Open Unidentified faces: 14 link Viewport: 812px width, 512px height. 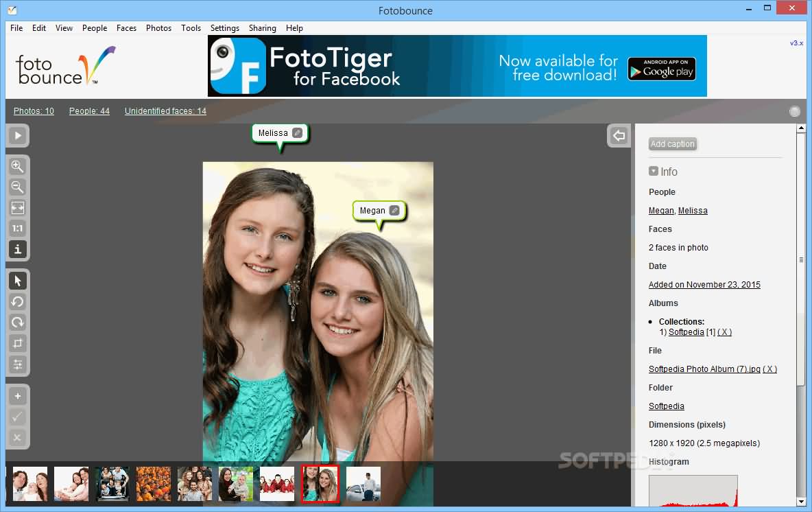click(x=165, y=111)
